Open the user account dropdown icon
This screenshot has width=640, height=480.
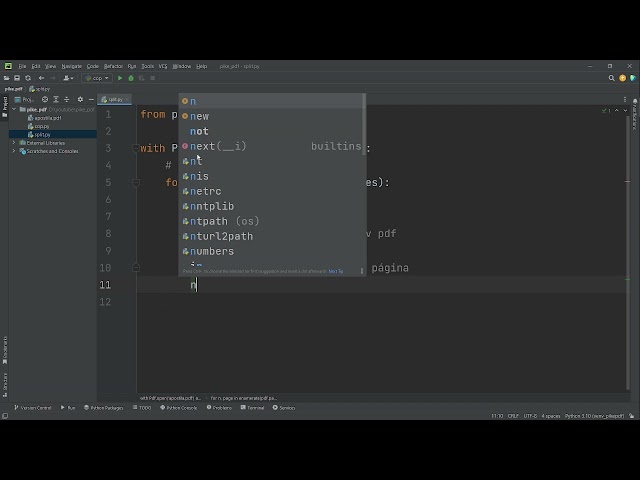pyautogui.click(x=68, y=78)
